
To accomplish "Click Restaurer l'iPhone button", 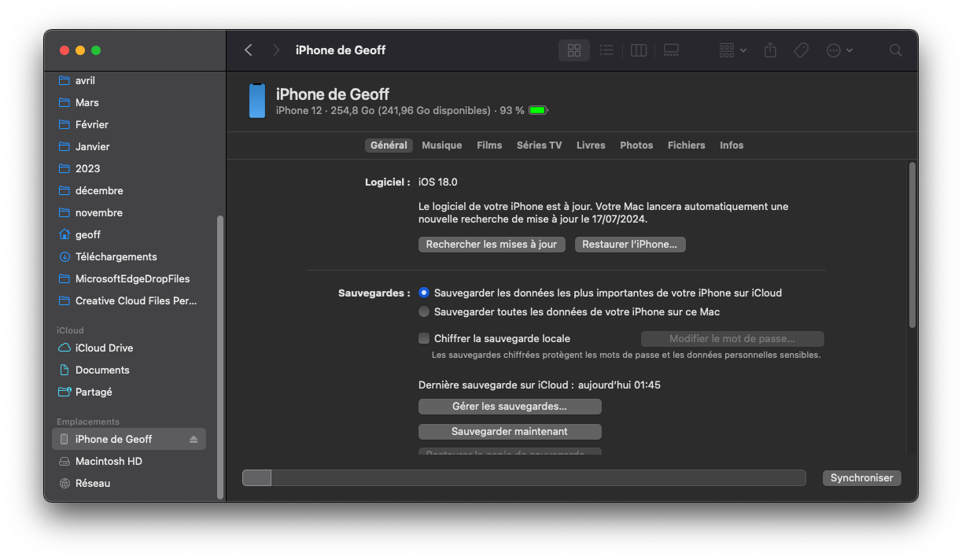I will (x=630, y=245).
